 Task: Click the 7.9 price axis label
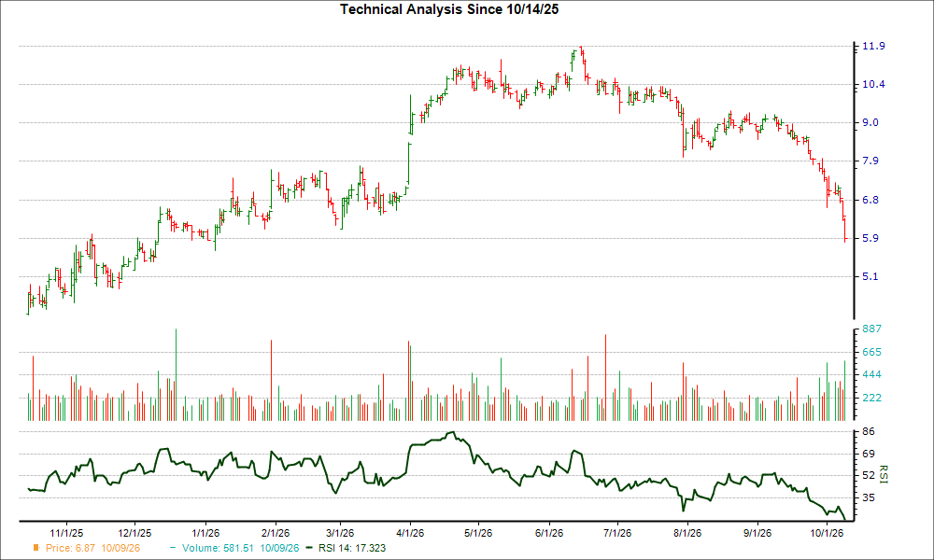[x=870, y=161]
